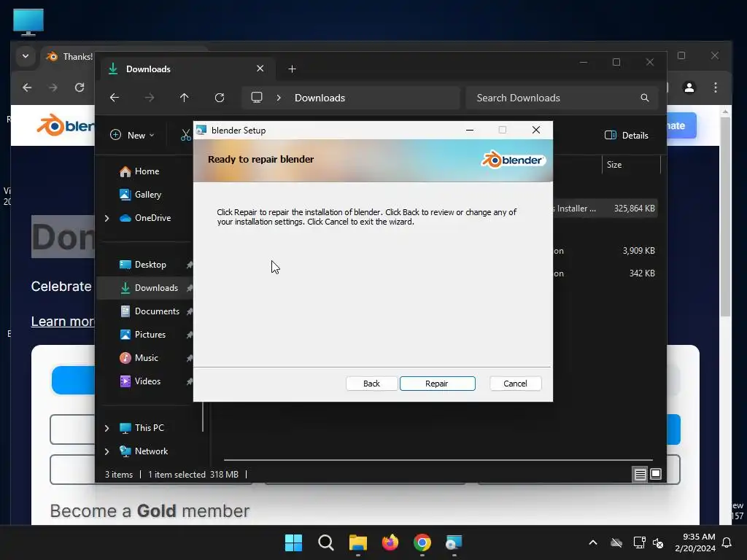Switch to the Thanks! Chrome tab
Screen dimensions: 747x560
[x=71, y=57]
